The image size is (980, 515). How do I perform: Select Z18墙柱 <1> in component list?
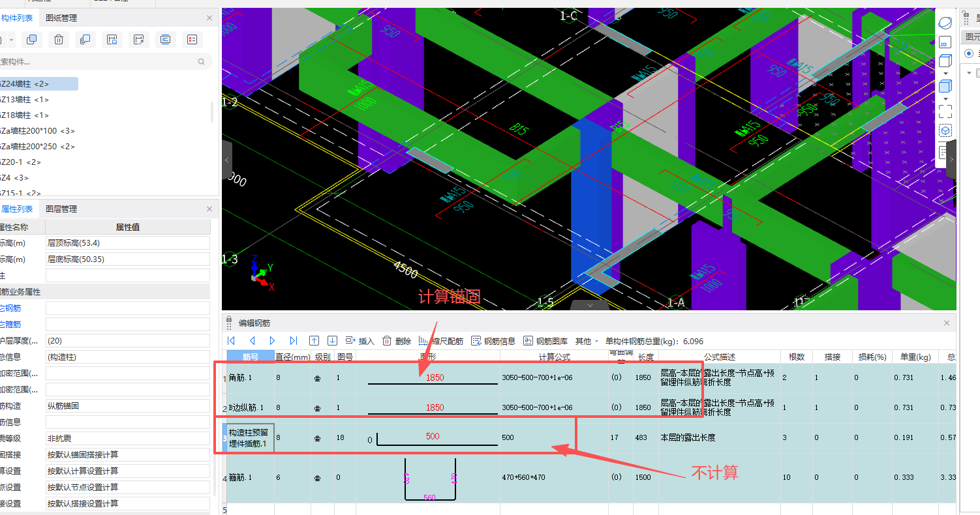click(25, 115)
